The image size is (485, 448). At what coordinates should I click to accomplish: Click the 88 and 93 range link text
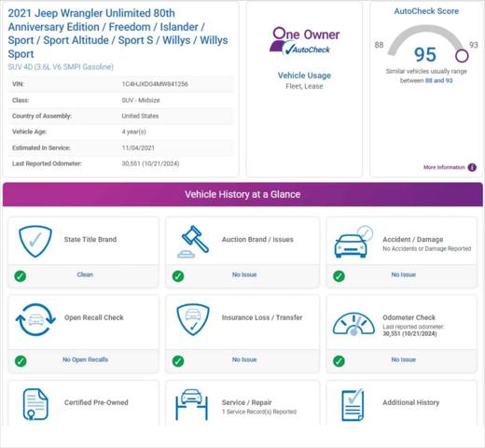[438, 80]
